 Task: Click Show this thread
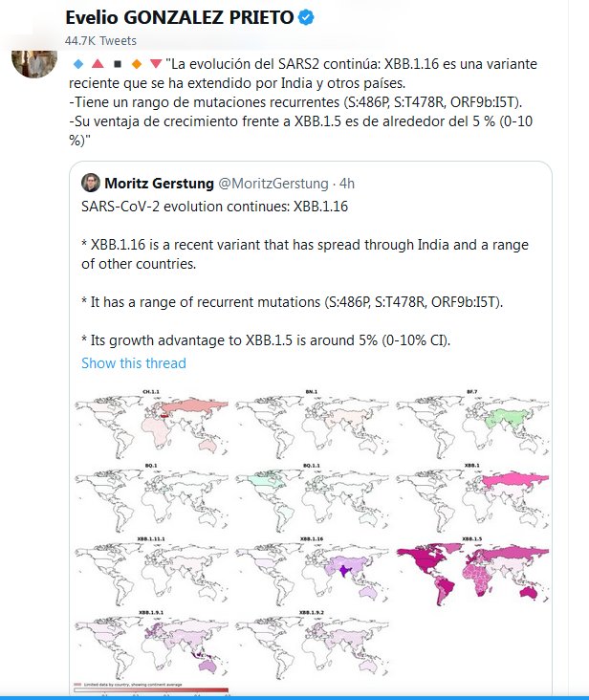coord(134,363)
